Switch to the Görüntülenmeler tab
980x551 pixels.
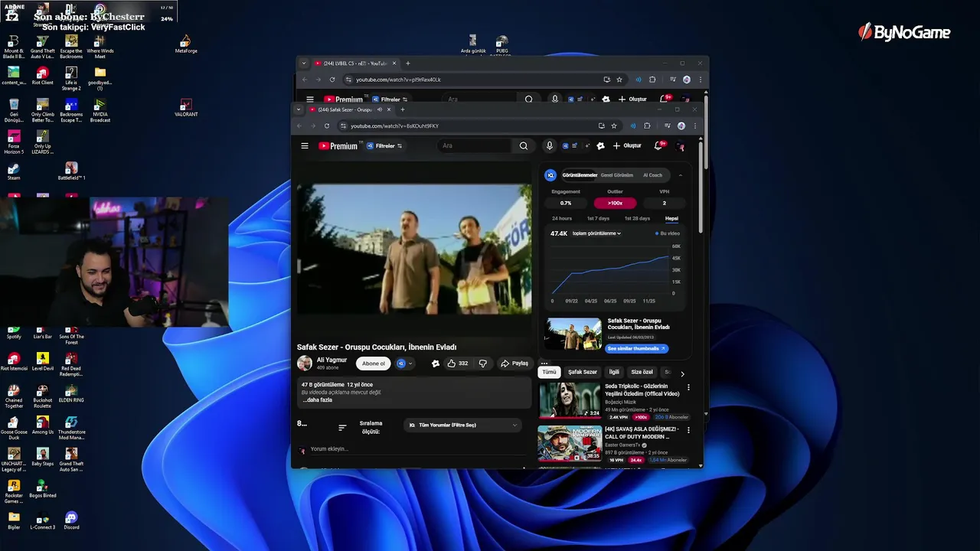580,175
